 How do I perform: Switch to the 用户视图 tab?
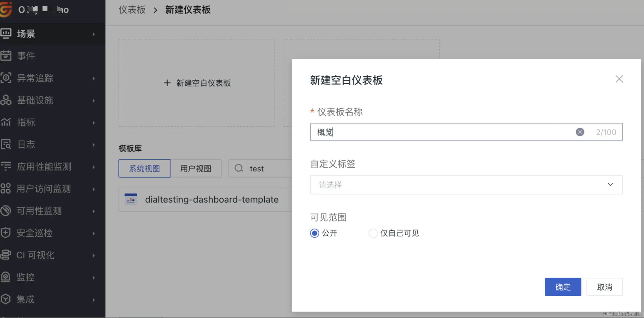(196, 169)
